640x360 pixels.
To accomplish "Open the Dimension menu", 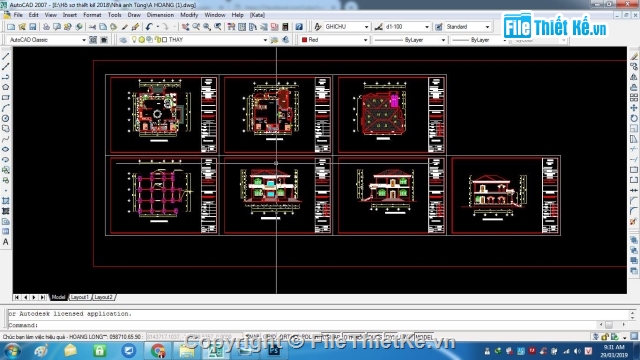I will 160,15.
